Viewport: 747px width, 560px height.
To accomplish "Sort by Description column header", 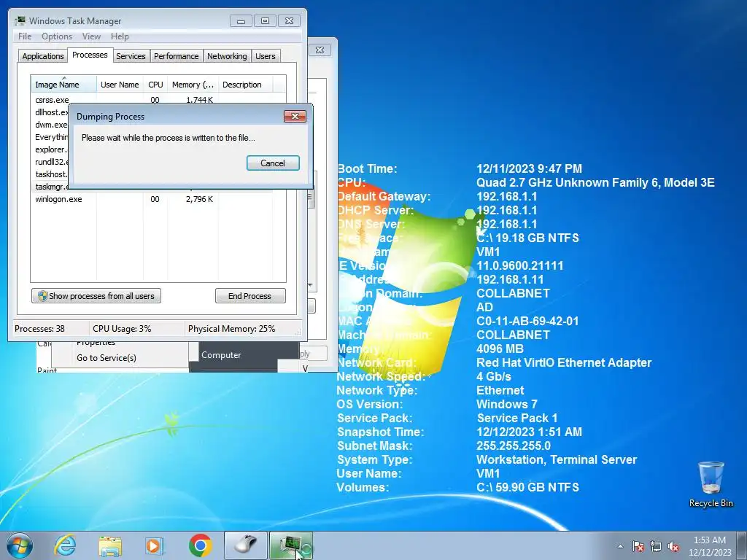I will (x=245, y=85).
